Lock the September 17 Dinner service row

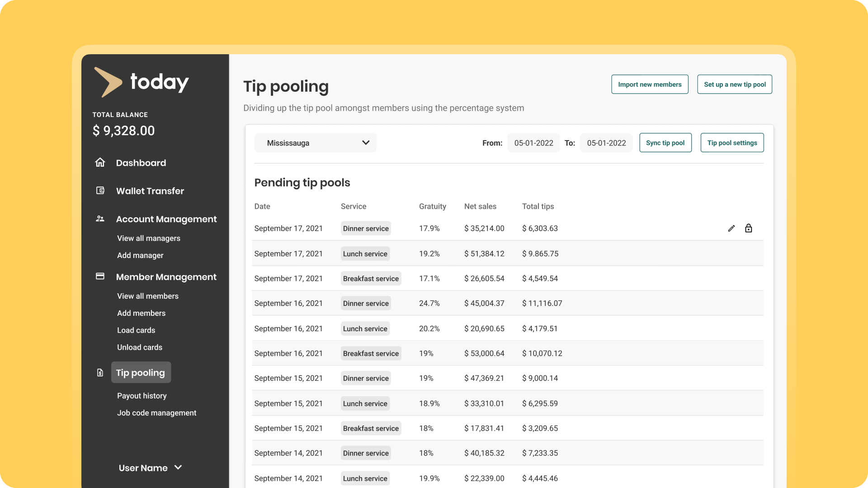(x=749, y=228)
